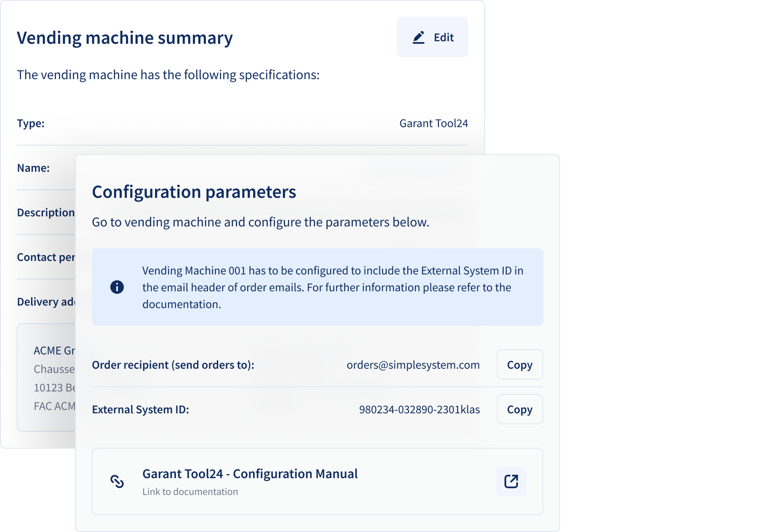This screenshot has height=532, width=758.
Task: Open external link icon for Configuration Manual
Action: [511, 481]
